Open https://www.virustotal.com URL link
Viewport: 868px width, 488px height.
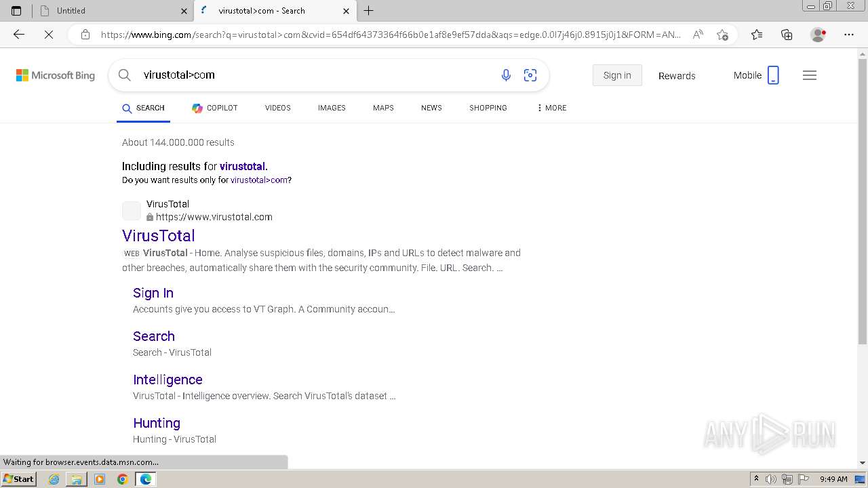(214, 217)
